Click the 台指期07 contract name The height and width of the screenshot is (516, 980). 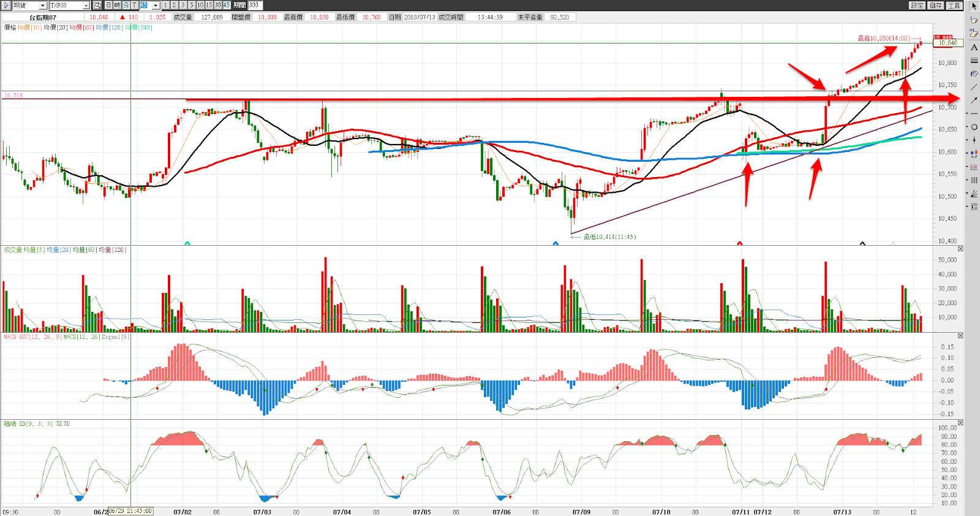click(x=42, y=17)
